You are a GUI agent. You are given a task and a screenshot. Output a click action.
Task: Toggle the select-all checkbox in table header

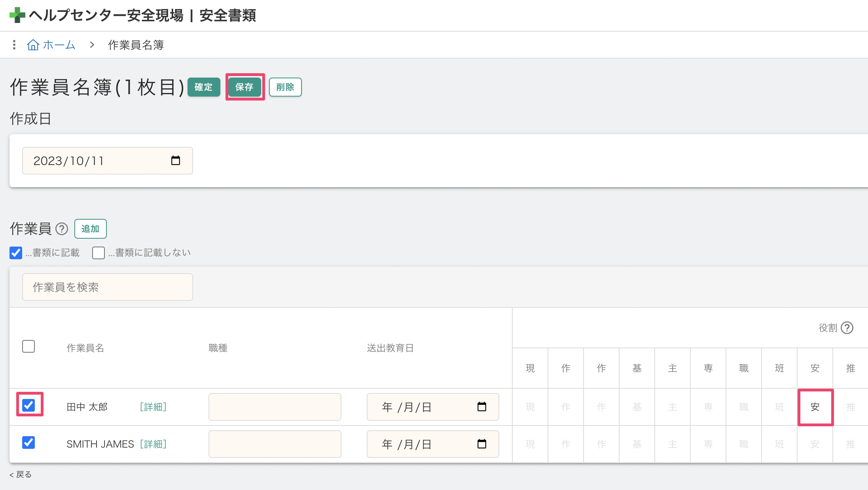pyautogui.click(x=28, y=346)
